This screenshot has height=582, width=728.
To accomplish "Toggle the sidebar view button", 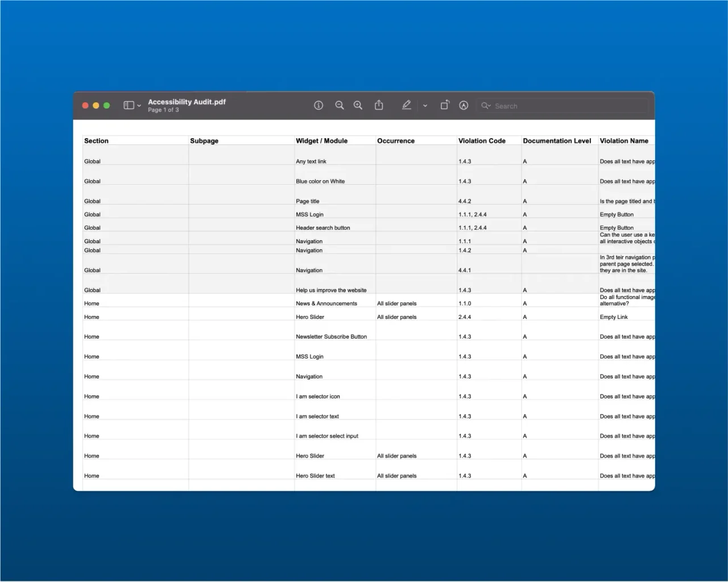I will coord(129,105).
